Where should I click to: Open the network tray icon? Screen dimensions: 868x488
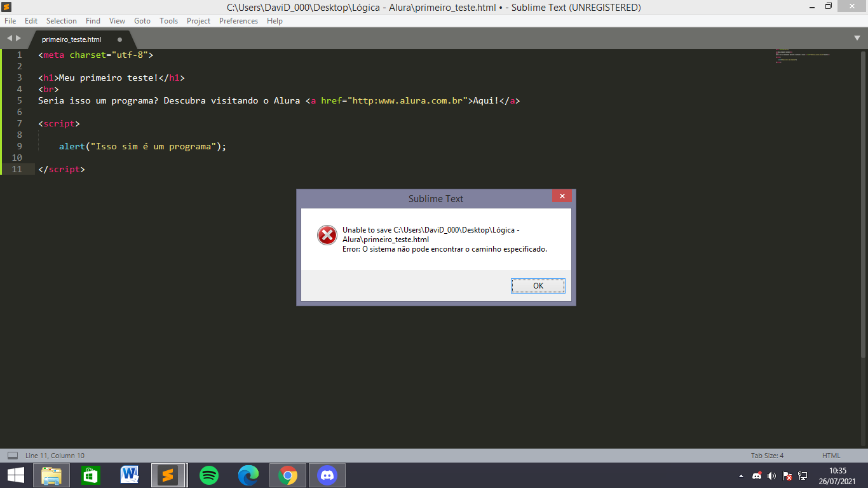point(803,475)
